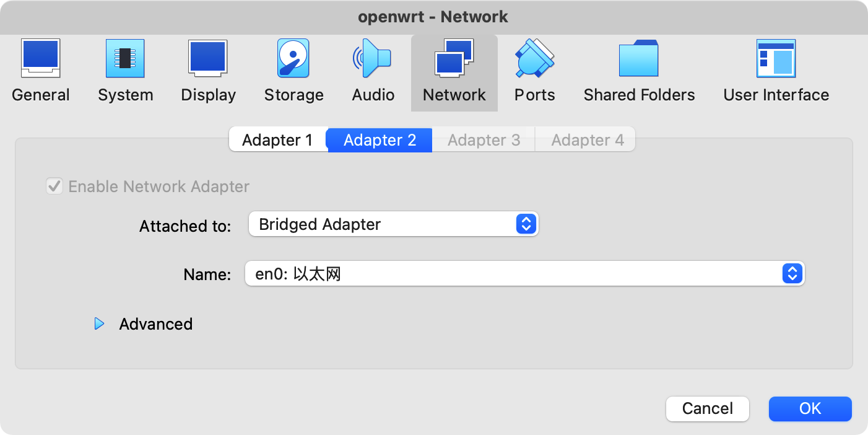Click the Storage disk icon
The height and width of the screenshot is (435, 868).
(293, 59)
